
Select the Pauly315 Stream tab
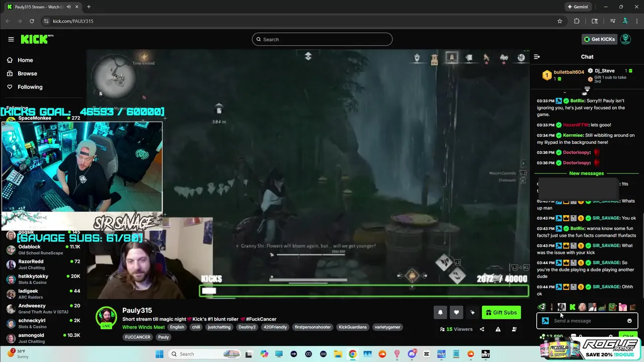coord(42,7)
